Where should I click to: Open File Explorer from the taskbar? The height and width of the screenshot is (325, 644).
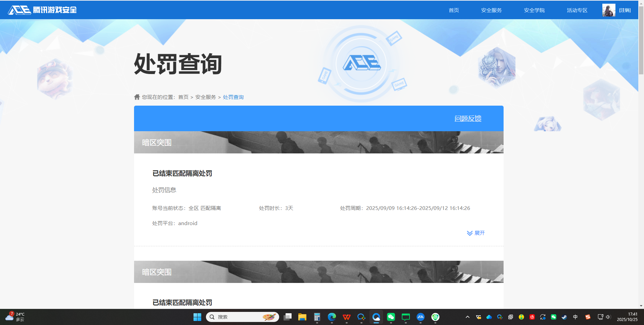(x=302, y=317)
